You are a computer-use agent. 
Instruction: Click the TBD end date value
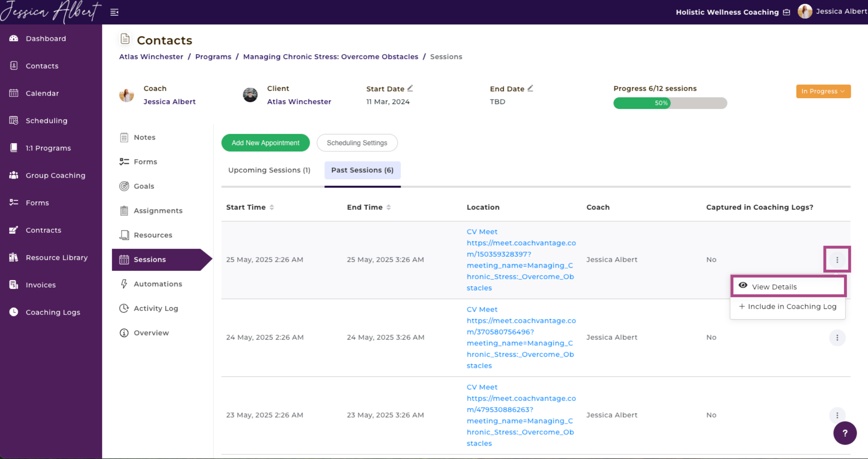point(497,102)
